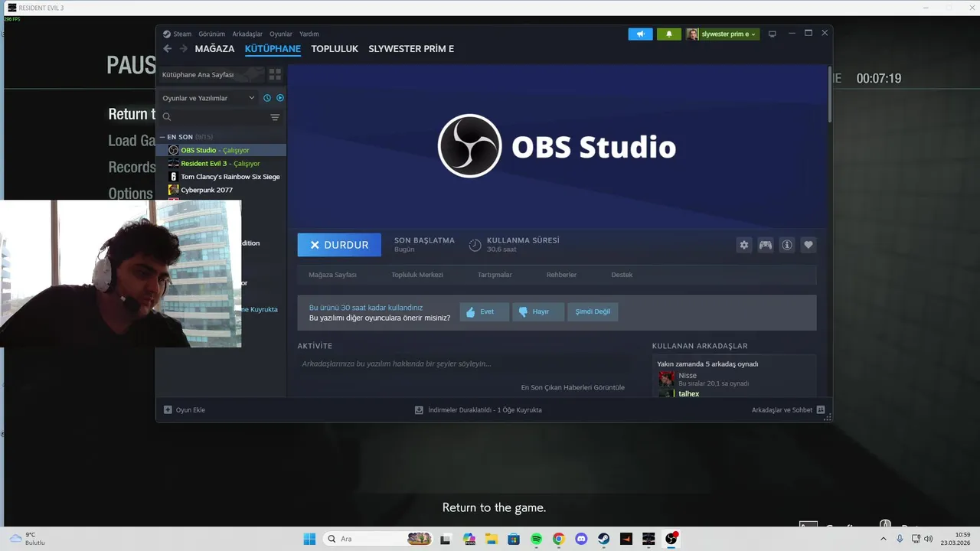Open downloads status İndirmeler Duraklatıldı
Viewport: 980px width, 551px height.
(479, 409)
